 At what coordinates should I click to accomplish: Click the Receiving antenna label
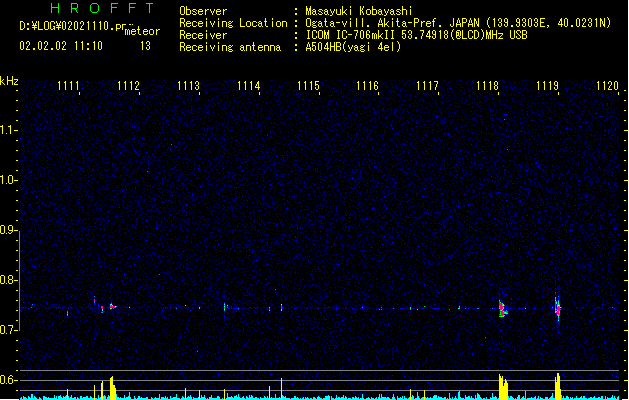tap(230, 47)
